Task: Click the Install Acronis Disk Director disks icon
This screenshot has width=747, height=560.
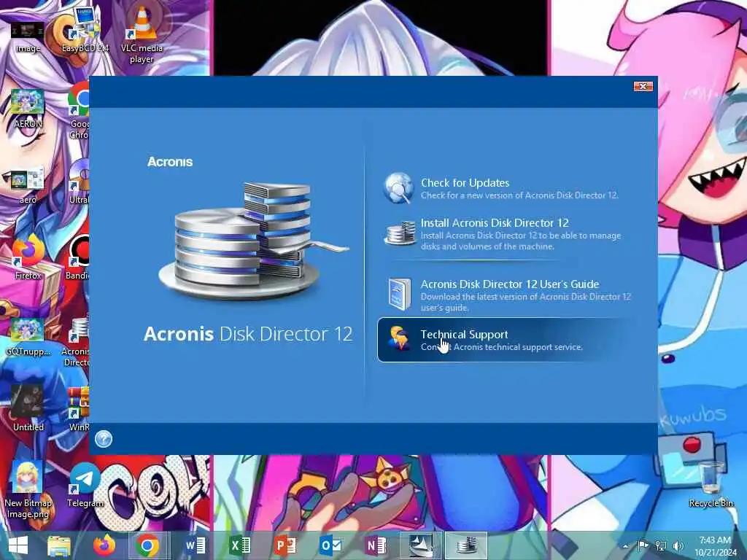Action: [400, 233]
